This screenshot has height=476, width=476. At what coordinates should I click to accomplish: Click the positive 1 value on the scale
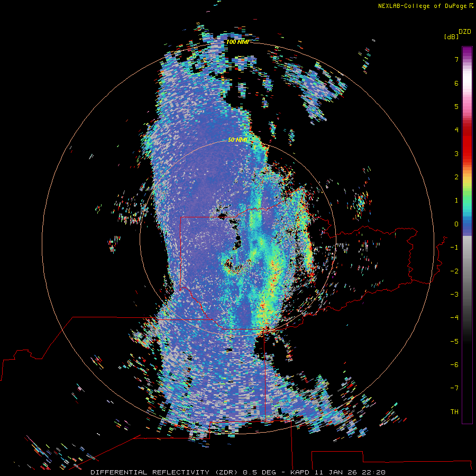(456, 200)
